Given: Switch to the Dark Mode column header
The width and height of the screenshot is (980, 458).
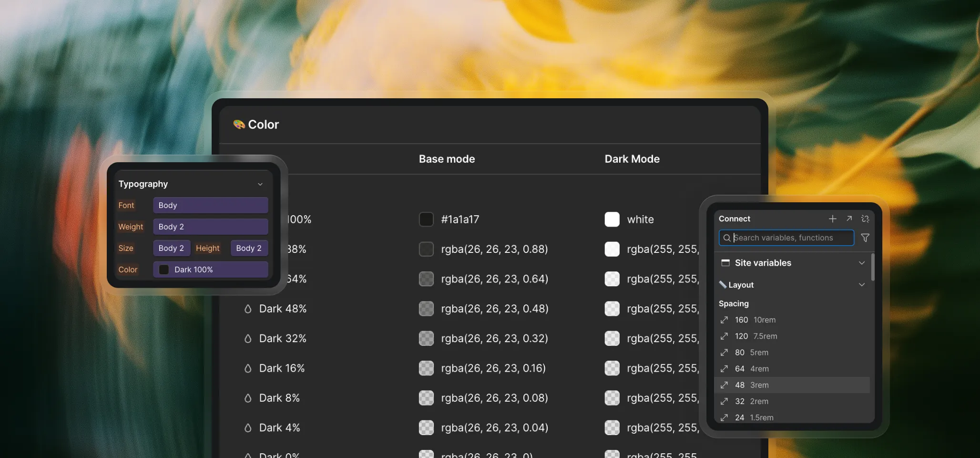Looking at the screenshot, I should pyautogui.click(x=632, y=159).
